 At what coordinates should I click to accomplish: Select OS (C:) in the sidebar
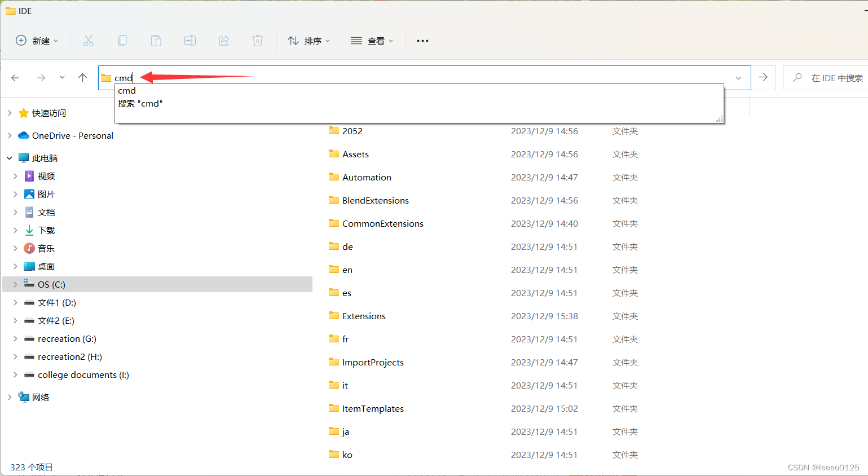(51, 284)
